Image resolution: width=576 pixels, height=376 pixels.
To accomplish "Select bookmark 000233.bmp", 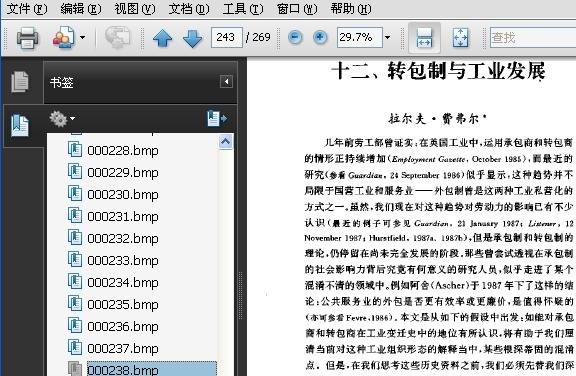I will click(x=123, y=261).
